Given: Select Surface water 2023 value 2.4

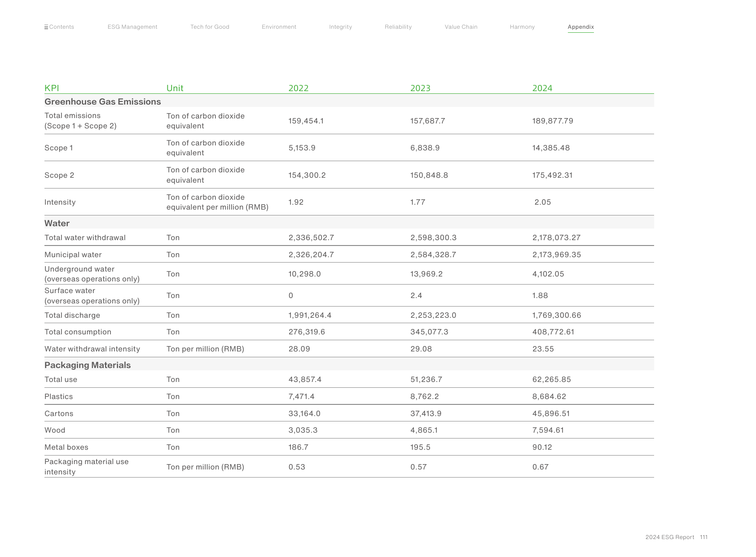Looking at the screenshot, I should click(x=416, y=295).
